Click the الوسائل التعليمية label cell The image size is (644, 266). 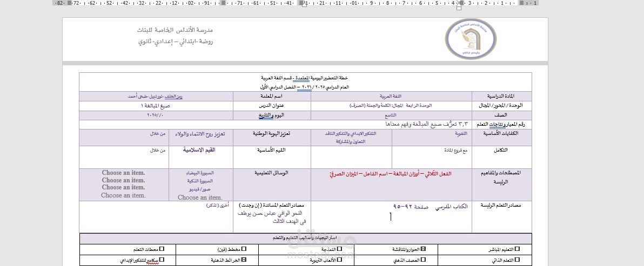tap(272, 185)
